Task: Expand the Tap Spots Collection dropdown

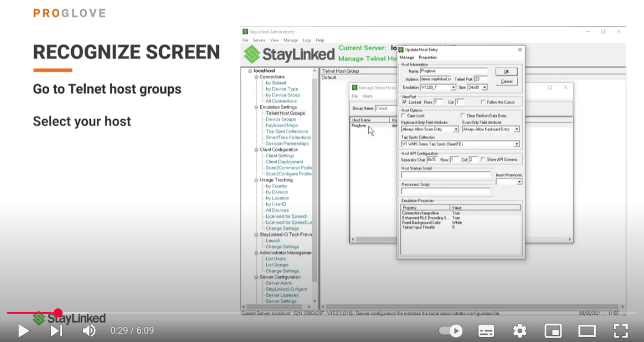Action: [516, 144]
